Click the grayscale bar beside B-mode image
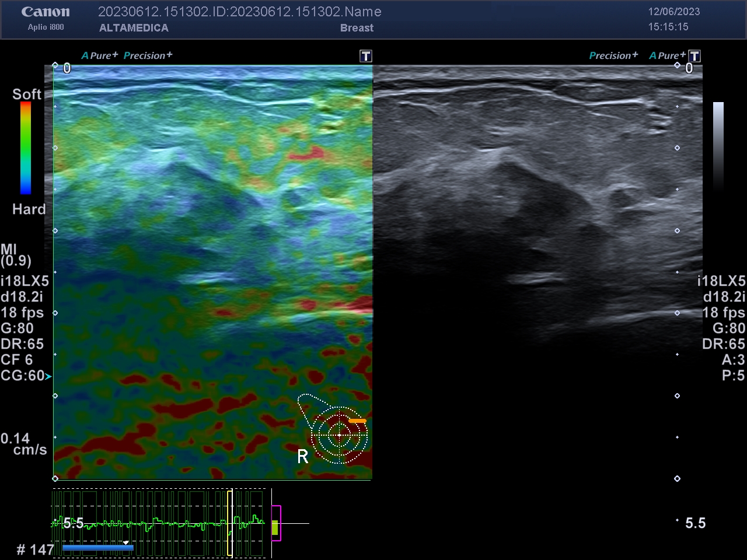This screenshot has height=560, width=747. [x=718, y=146]
